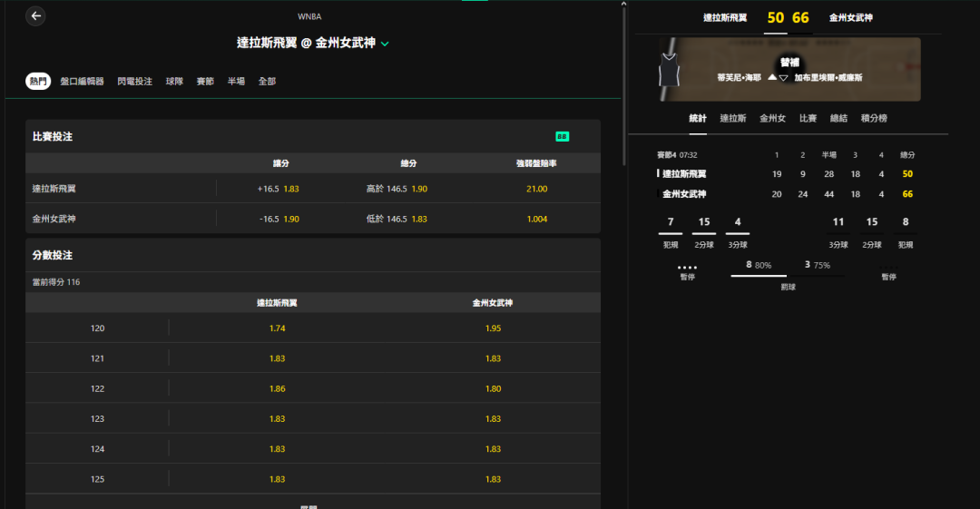Bet 達拉斯飛翼 handicap +16.5 at 1.83
The height and width of the screenshot is (509, 980).
click(x=279, y=189)
